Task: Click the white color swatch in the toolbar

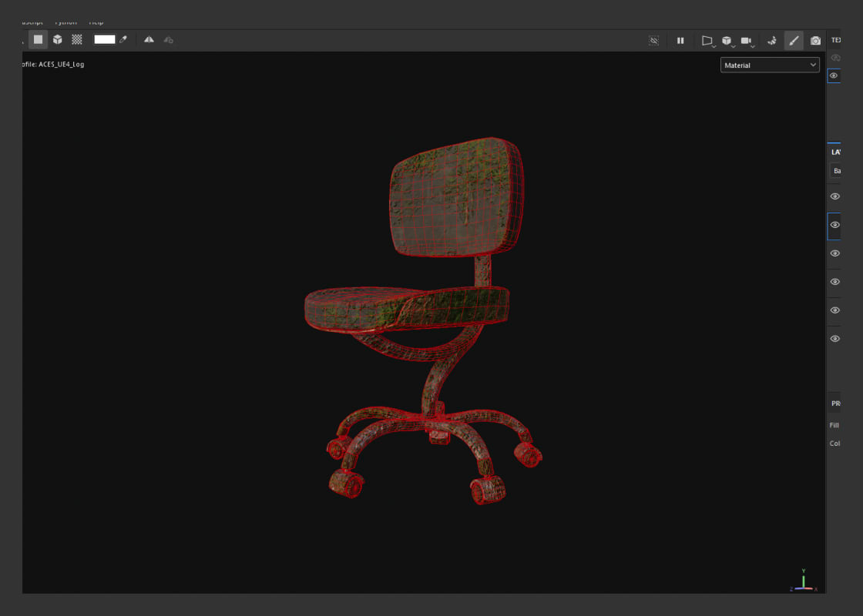Action: 104,40
